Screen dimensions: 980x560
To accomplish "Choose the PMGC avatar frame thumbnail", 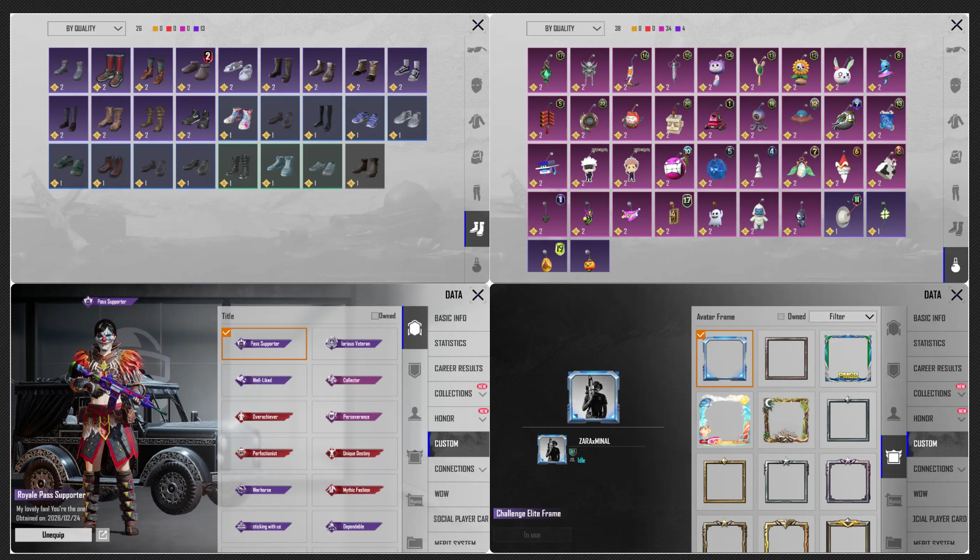I will [x=848, y=359].
